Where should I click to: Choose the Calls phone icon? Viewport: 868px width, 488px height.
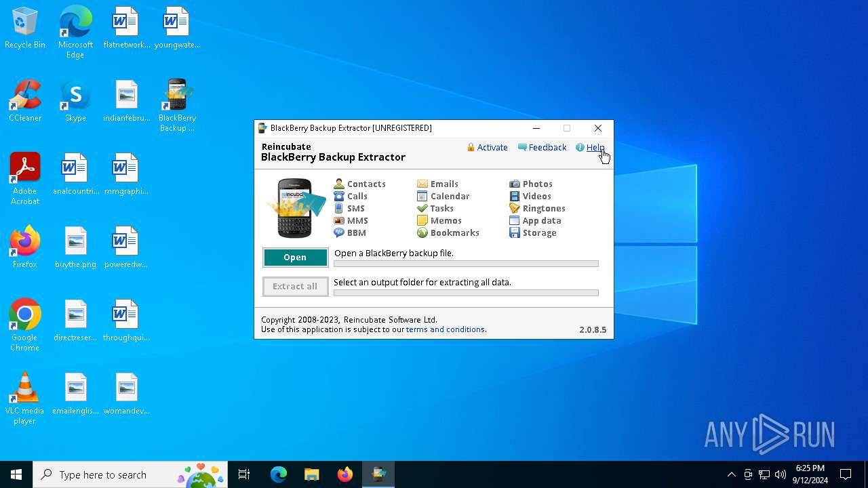coord(339,196)
